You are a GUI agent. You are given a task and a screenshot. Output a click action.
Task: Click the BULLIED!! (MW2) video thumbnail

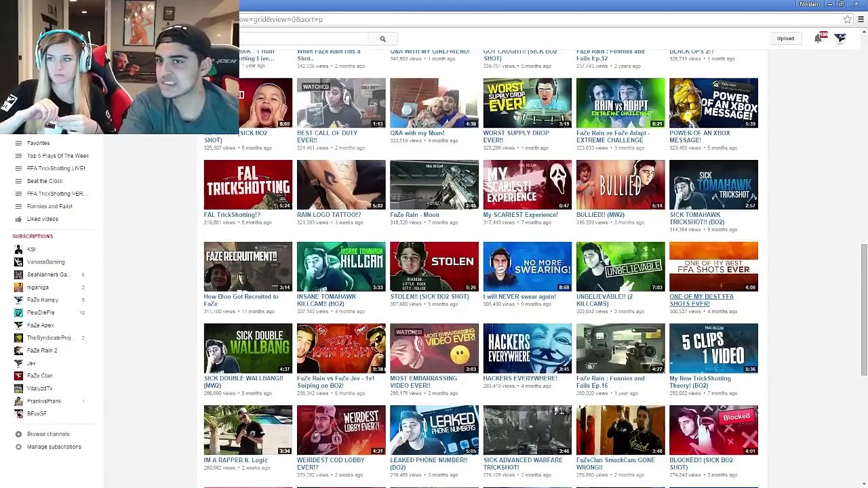click(620, 185)
